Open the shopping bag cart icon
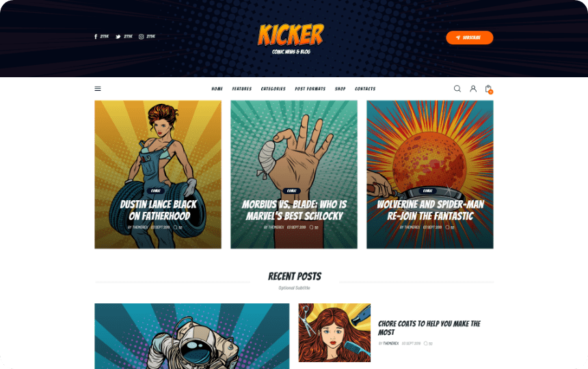Screen dimensions: 588x369 [x=489, y=89]
